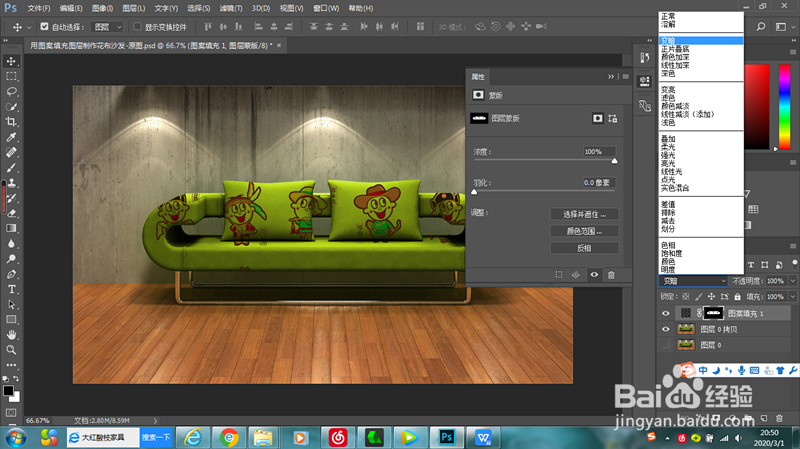Delete mask using Properties trash icon
Viewport: 800px width, 449px height.
(611, 275)
